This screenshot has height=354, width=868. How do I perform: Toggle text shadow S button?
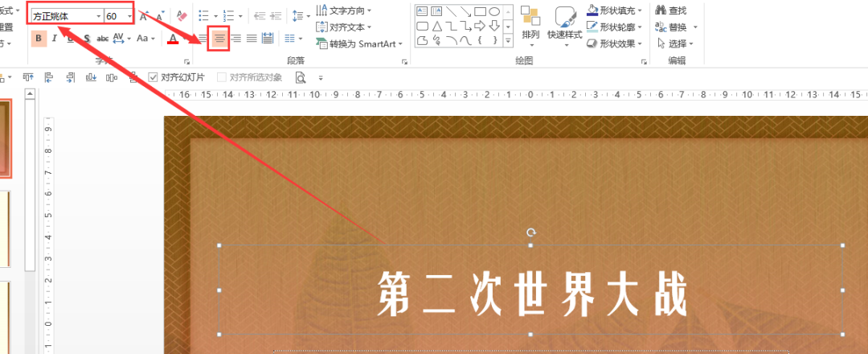coord(87,39)
